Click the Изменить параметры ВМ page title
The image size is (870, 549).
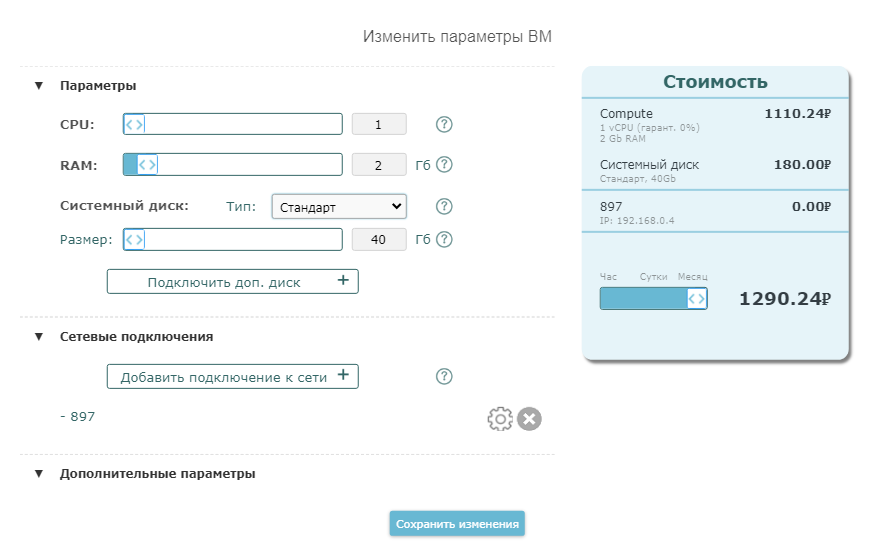(457, 37)
